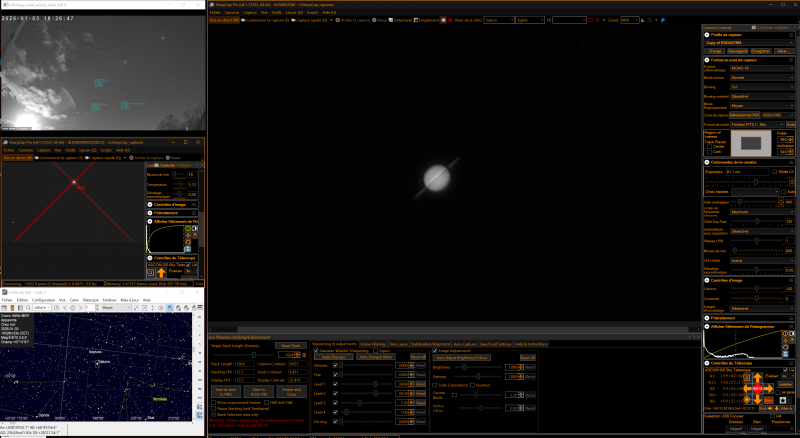Screen dimensions: 800x438
Task: Click 'saturn' search field in Cartes du Ciel
Action: pyautogui.click(x=41, y=308)
